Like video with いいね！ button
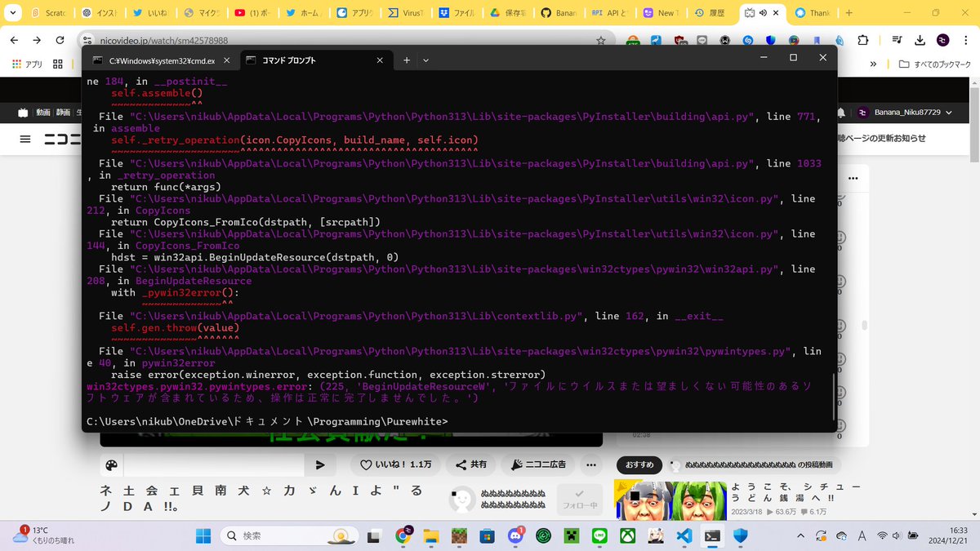 [396, 464]
